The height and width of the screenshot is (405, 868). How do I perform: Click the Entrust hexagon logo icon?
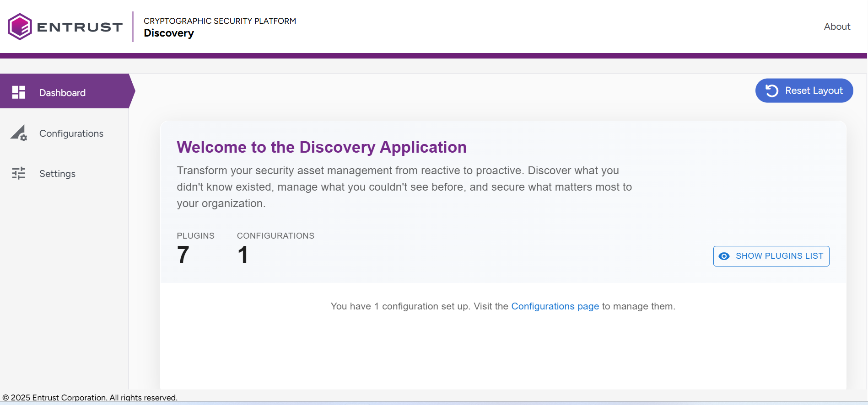click(20, 27)
